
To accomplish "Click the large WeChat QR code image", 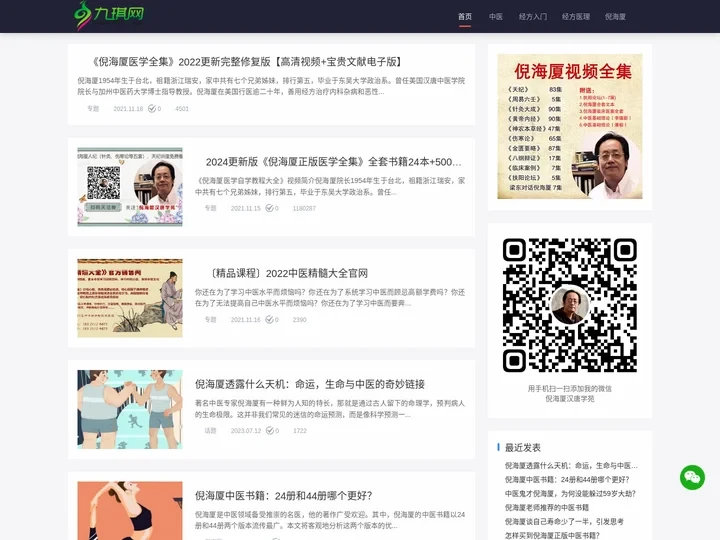I will coord(570,305).
